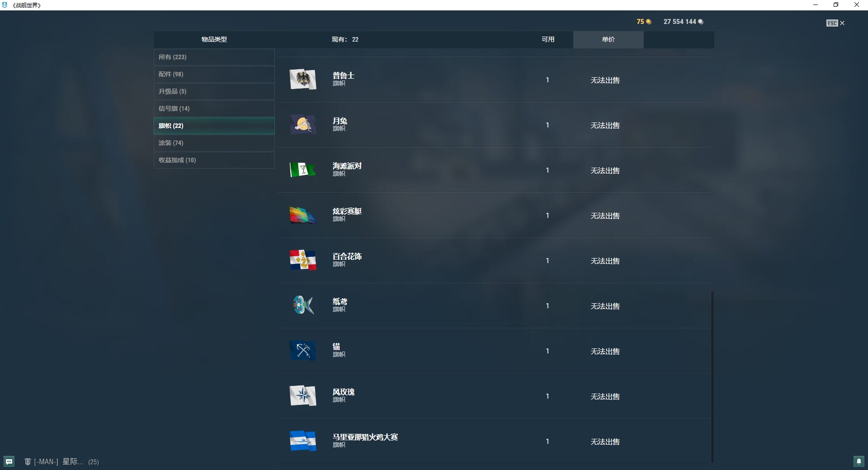The width and height of the screenshot is (868, 470).
Task: Open notifications bell at bottom right
Action: coord(859,461)
